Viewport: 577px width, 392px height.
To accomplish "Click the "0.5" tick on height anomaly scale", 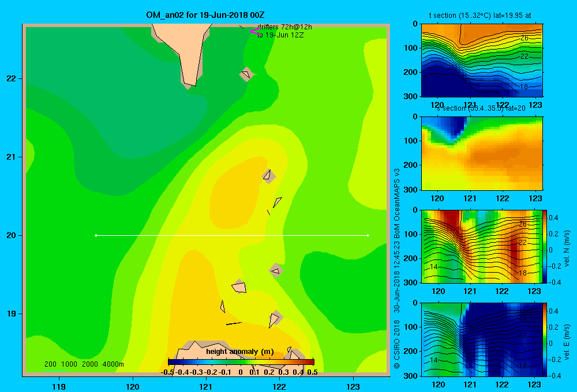I will 312,372.
